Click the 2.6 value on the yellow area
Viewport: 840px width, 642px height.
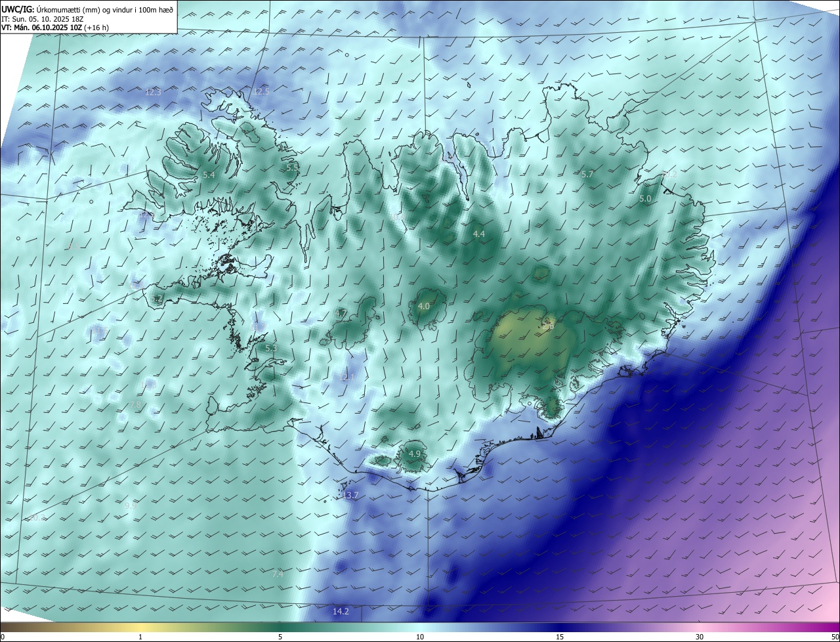tap(548, 325)
